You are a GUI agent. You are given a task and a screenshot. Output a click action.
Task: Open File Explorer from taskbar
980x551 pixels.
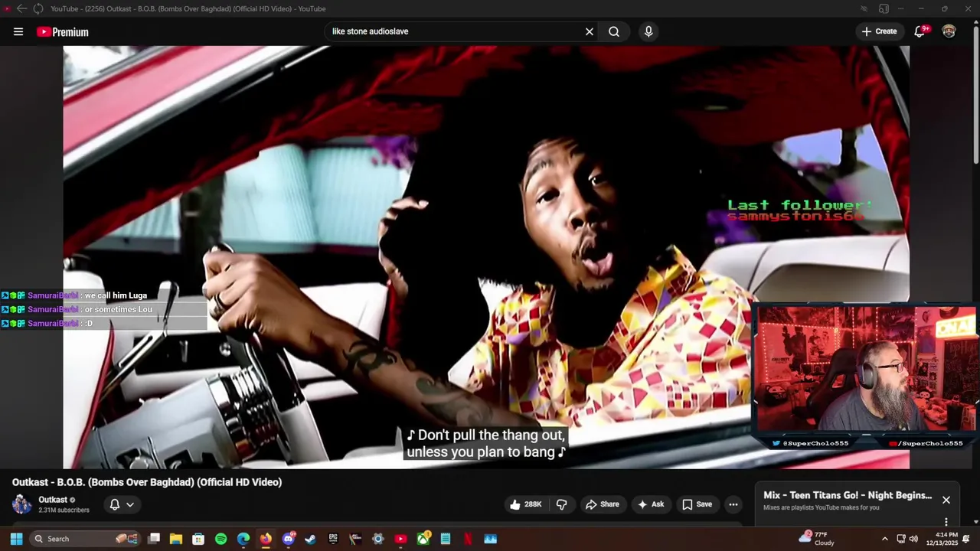click(x=176, y=539)
